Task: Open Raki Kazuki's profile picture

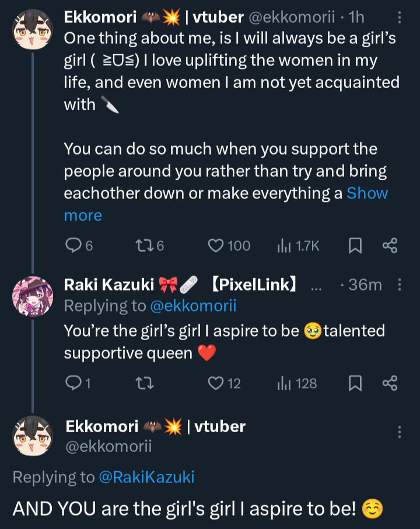Action: tap(33, 296)
